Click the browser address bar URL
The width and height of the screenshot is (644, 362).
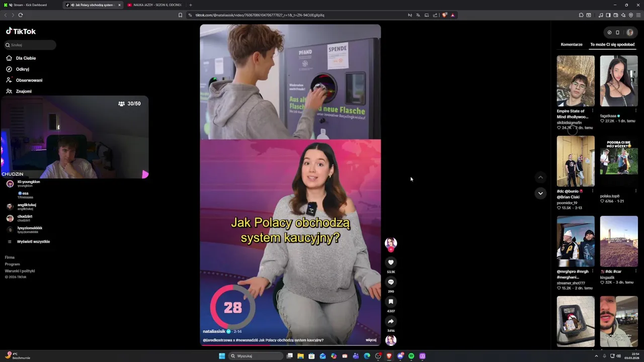[260, 15]
